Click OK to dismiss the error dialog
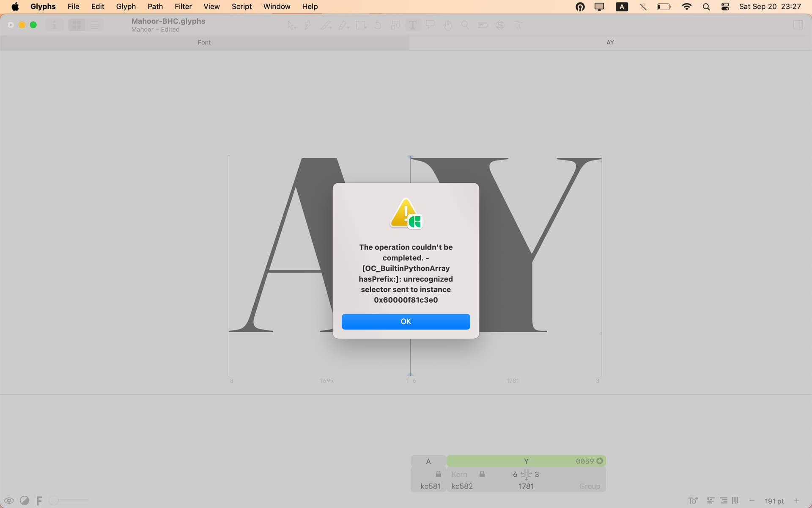 coord(406,321)
